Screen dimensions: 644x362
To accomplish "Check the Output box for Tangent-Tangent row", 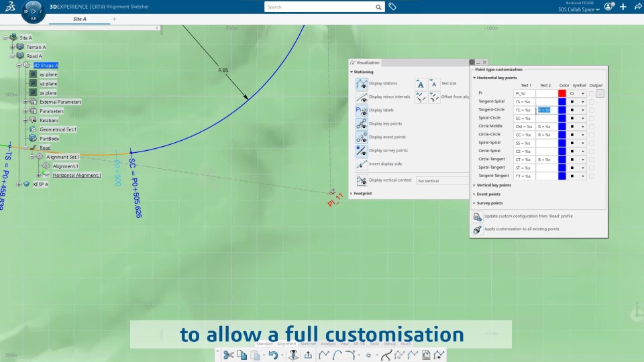I will pos(592,176).
